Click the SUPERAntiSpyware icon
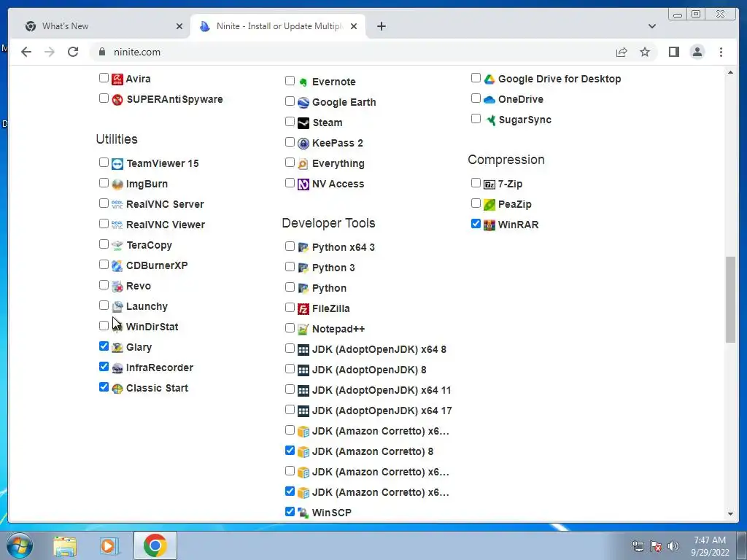The image size is (747, 560). pos(117,99)
